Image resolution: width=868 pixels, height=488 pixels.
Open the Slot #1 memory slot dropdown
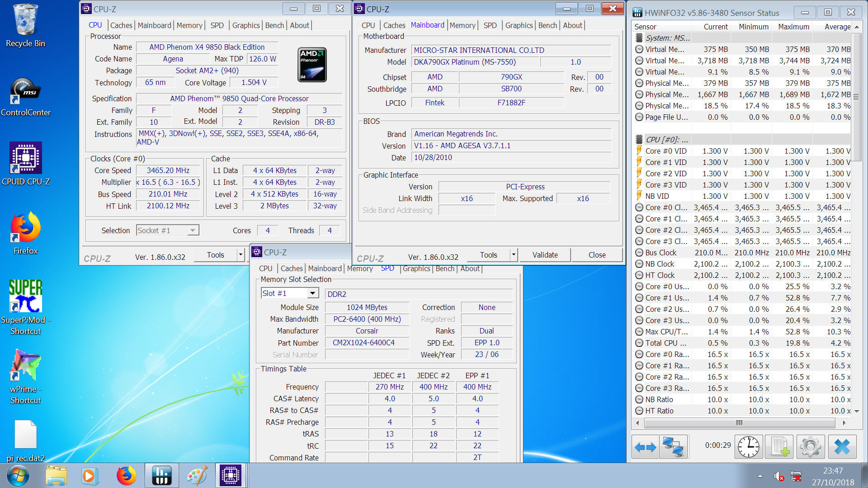pyautogui.click(x=312, y=293)
